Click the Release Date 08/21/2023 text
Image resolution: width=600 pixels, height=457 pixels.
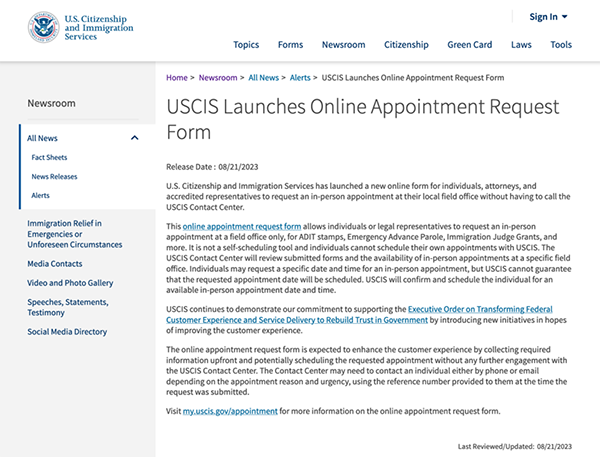point(212,167)
